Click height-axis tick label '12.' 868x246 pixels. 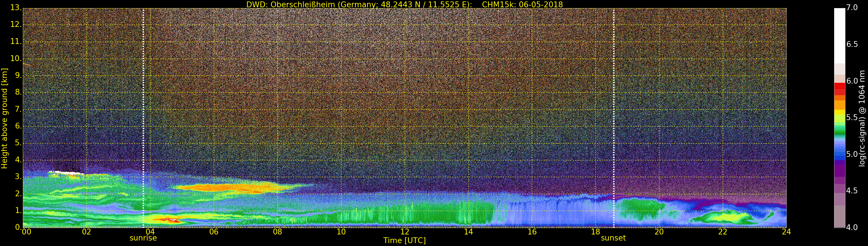[x=16, y=24]
